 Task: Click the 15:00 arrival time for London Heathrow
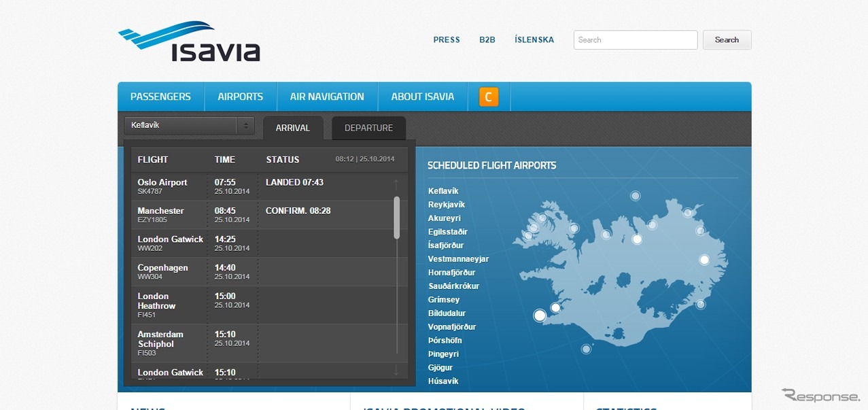pyautogui.click(x=225, y=296)
